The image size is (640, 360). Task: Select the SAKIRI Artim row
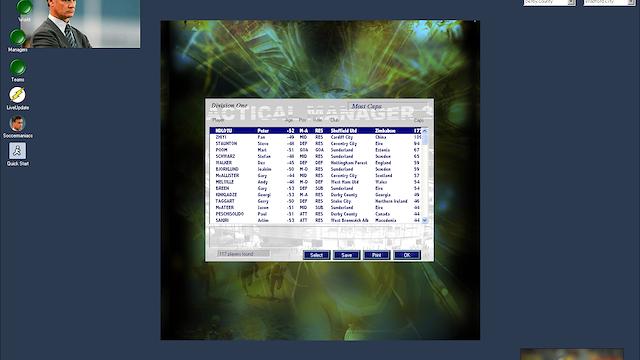point(316,220)
